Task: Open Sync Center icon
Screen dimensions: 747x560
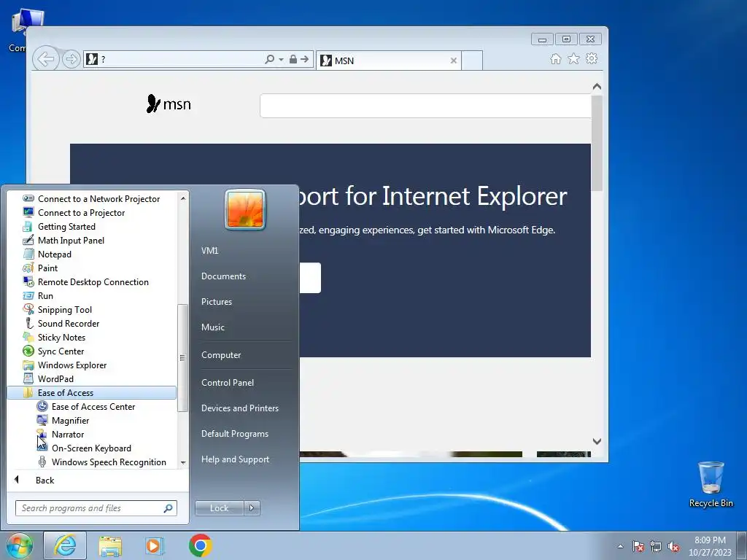Action: point(28,351)
